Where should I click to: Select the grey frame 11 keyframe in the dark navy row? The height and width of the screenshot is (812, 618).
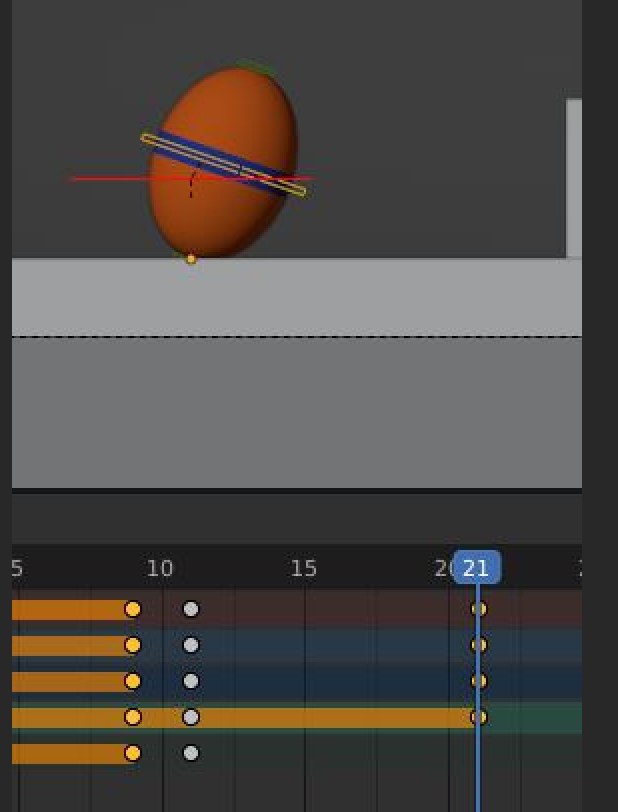click(191, 681)
